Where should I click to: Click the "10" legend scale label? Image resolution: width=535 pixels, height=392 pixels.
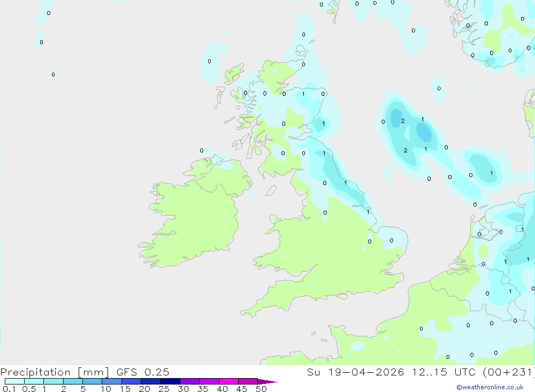[106, 389]
